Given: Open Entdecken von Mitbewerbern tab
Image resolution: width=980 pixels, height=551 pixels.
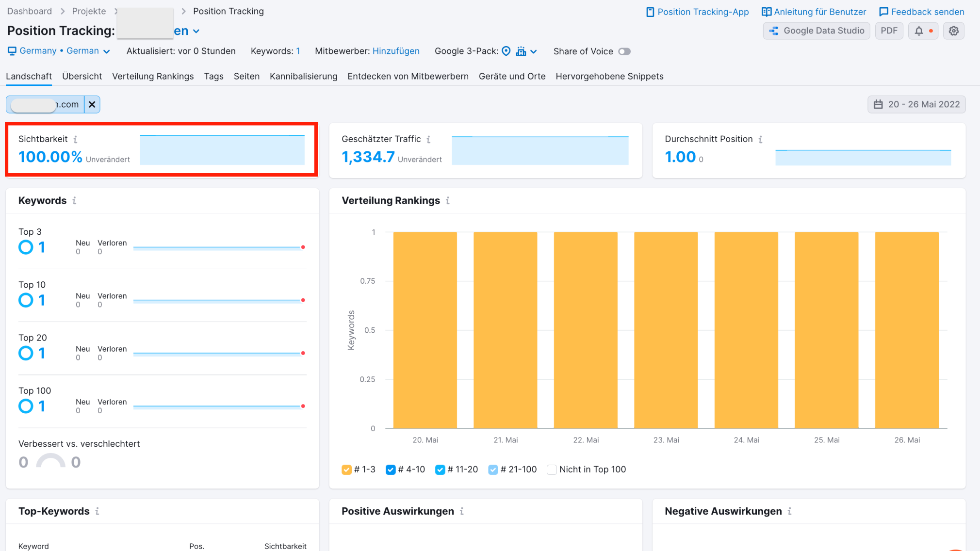Looking at the screenshot, I should tap(408, 76).
